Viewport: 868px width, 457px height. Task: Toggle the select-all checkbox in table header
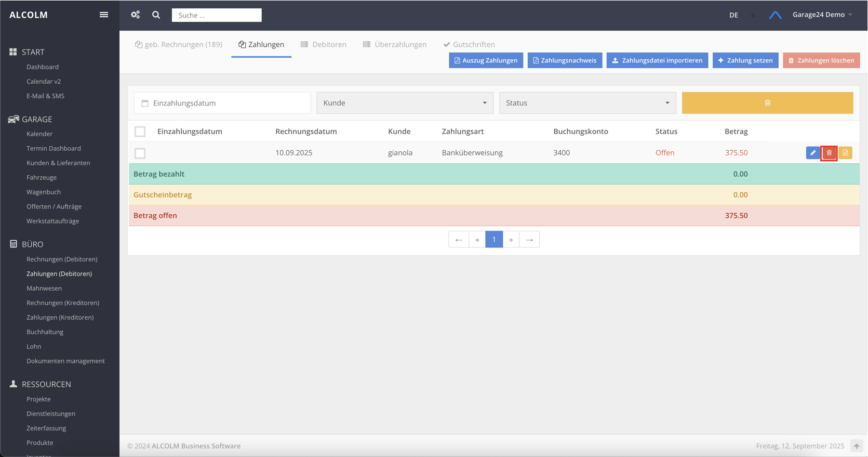pyautogui.click(x=140, y=132)
